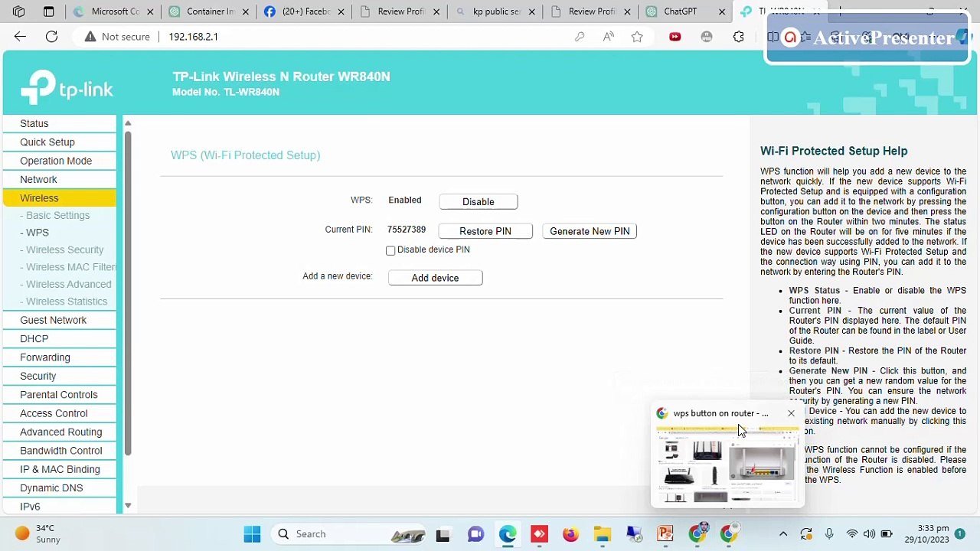
Task: Open Advanced Routing menu
Action: pyautogui.click(x=60, y=432)
